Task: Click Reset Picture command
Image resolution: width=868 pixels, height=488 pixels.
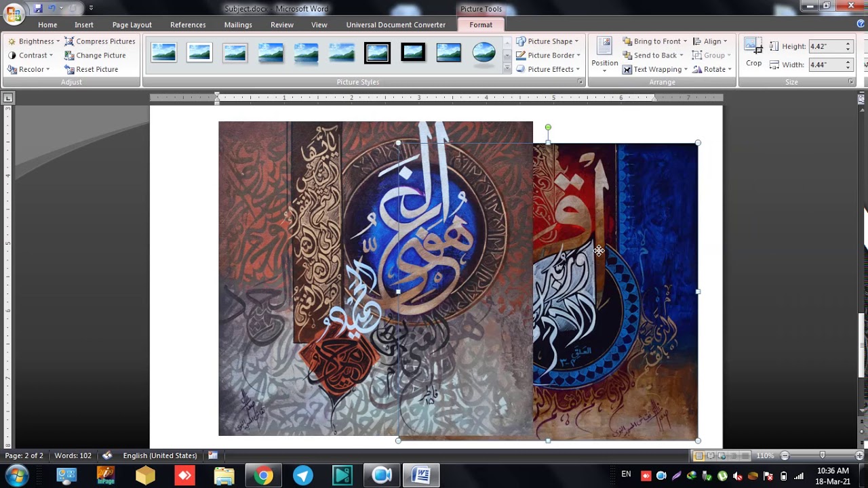Action: coord(92,69)
